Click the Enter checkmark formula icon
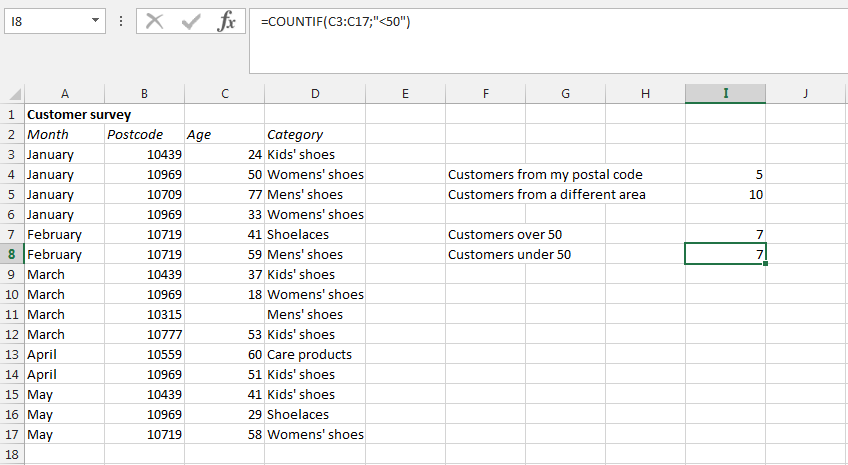The image size is (848, 465). pos(190,21)
